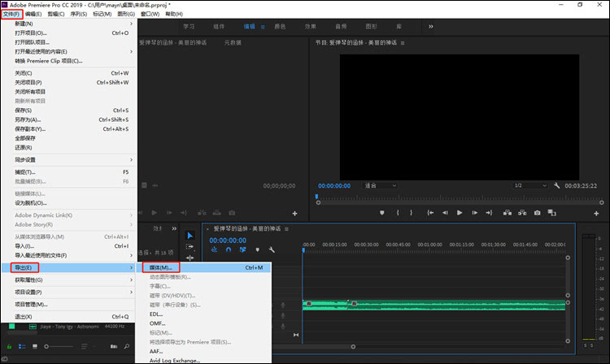Click Save (S) in File menu
This screenshot has height=364, width=610.
coord(68,110)
